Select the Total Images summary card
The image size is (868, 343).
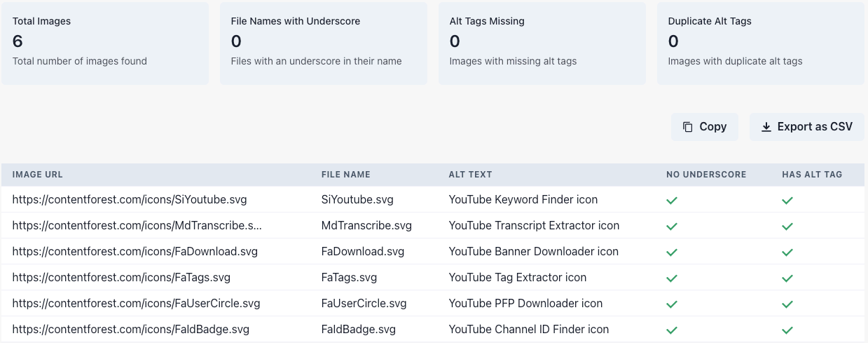[x=105, y=43]
